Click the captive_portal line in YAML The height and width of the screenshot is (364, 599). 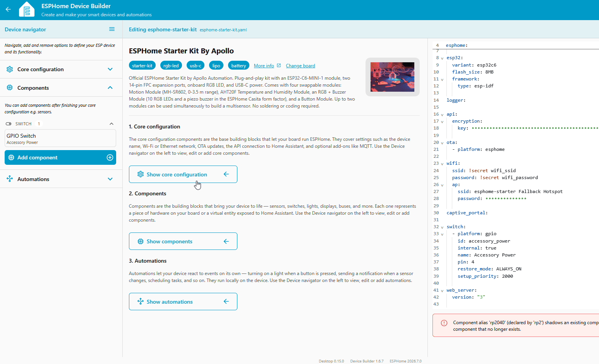pyautogui.click(x=467, y=213)
